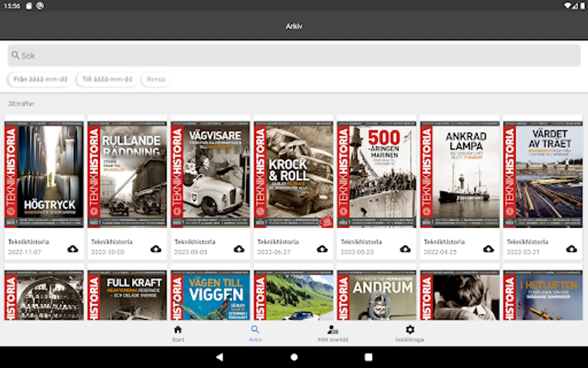
Task: Set the Från start date filter
Action: [40, 79]
